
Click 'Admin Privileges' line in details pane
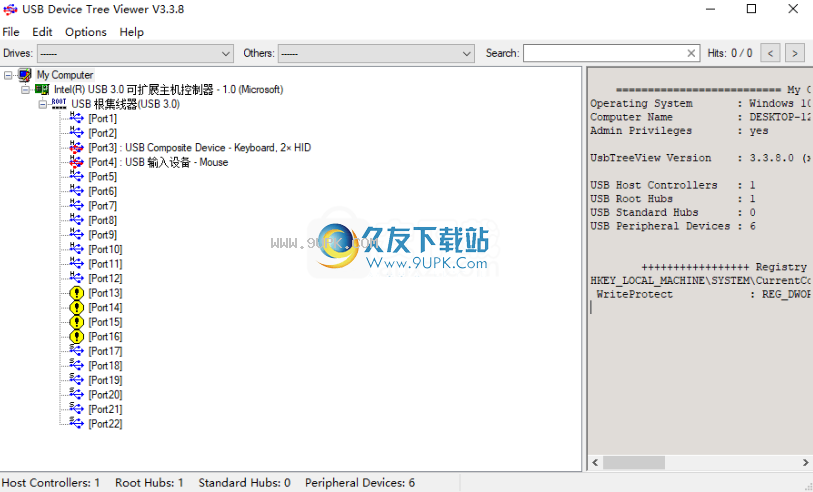pos(680,131)
